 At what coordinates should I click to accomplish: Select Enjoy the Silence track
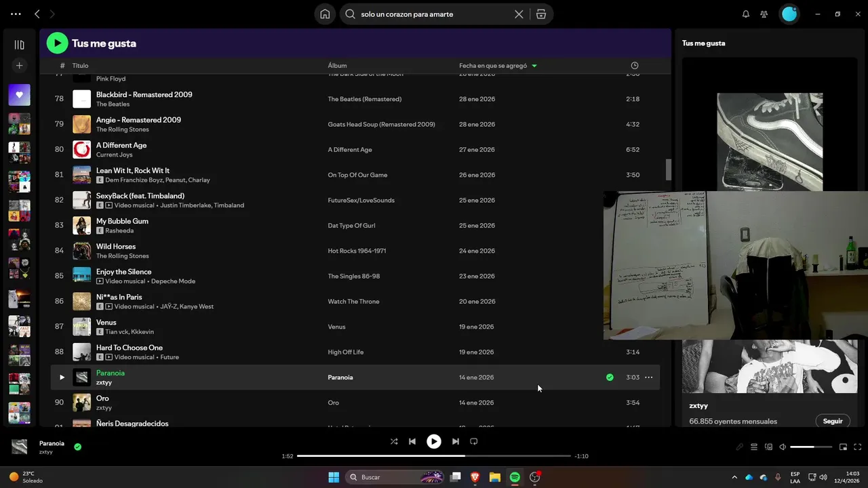point(123,272)
